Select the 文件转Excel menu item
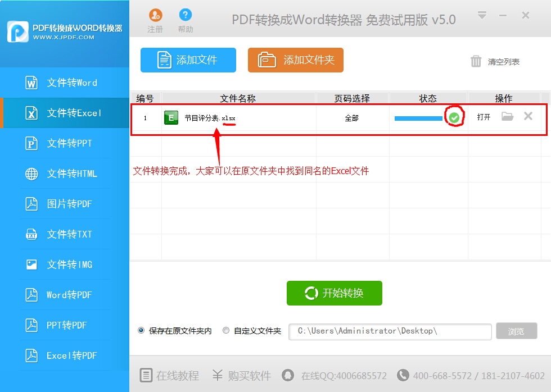Viewport: 551px width, 392px height. [x=65, y=113]
